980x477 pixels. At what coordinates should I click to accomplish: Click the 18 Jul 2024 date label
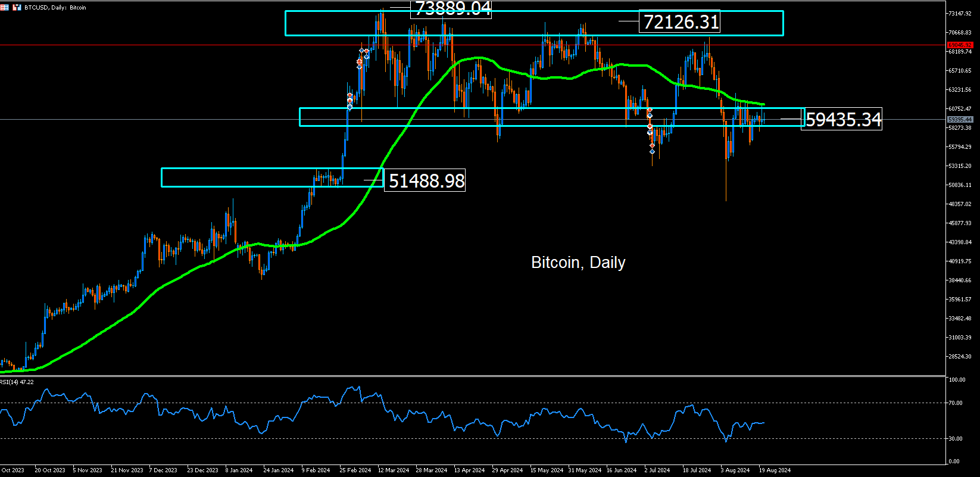click(x=697, y=470)
